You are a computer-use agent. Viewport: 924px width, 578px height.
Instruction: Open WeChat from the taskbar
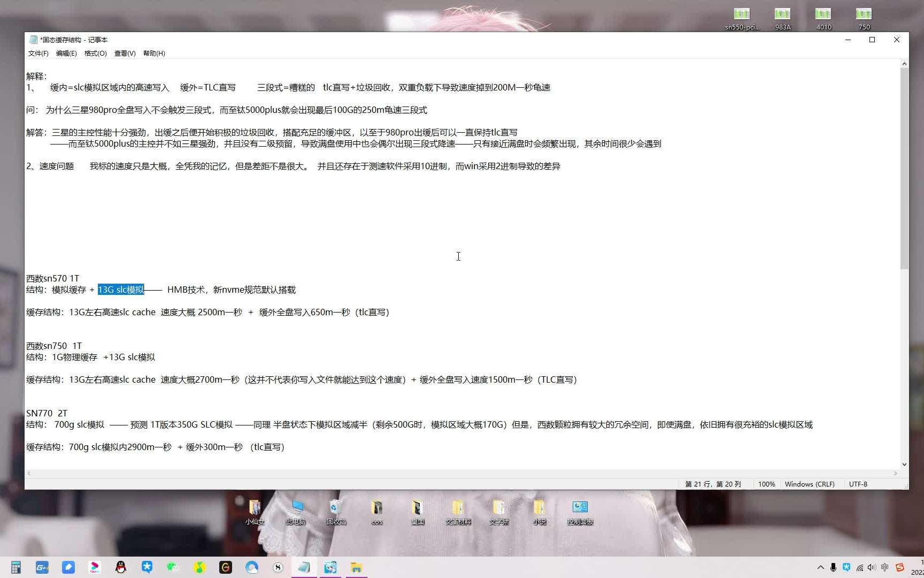coord(173,567)
